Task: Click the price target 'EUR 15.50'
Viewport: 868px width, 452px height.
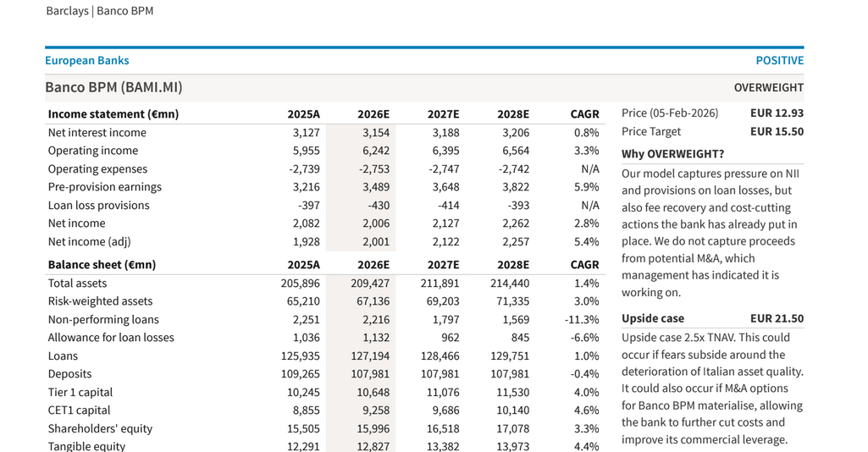Action: pyautogui.click(x=777, y=132)
